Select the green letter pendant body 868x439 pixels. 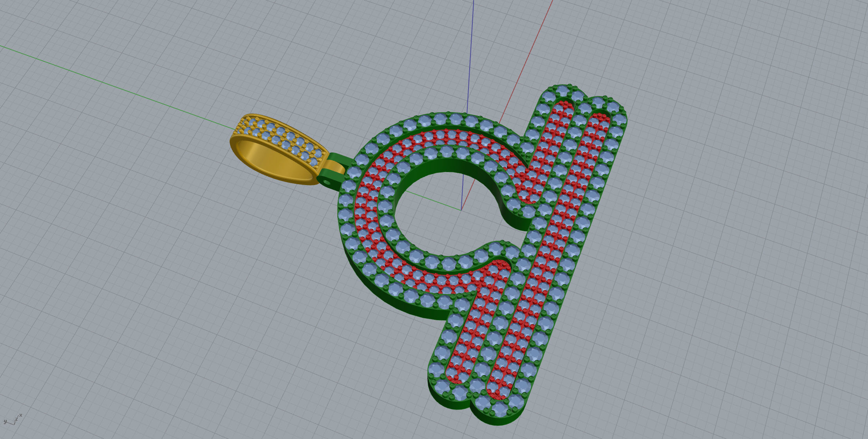click(x=483, y=254)
